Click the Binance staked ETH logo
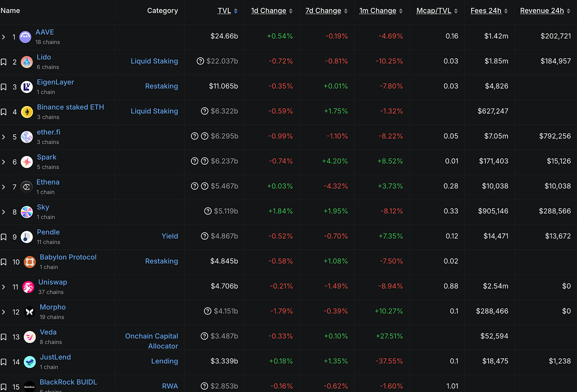577x392 pixels. coord(27,112)
